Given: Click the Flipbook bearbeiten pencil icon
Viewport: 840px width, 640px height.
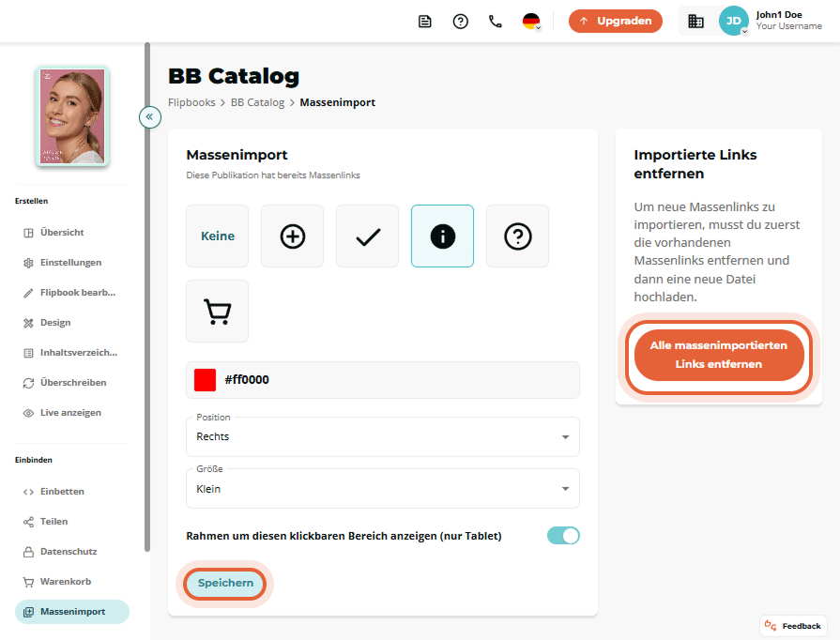Looking at the screenshot, I should pos(28,293).
